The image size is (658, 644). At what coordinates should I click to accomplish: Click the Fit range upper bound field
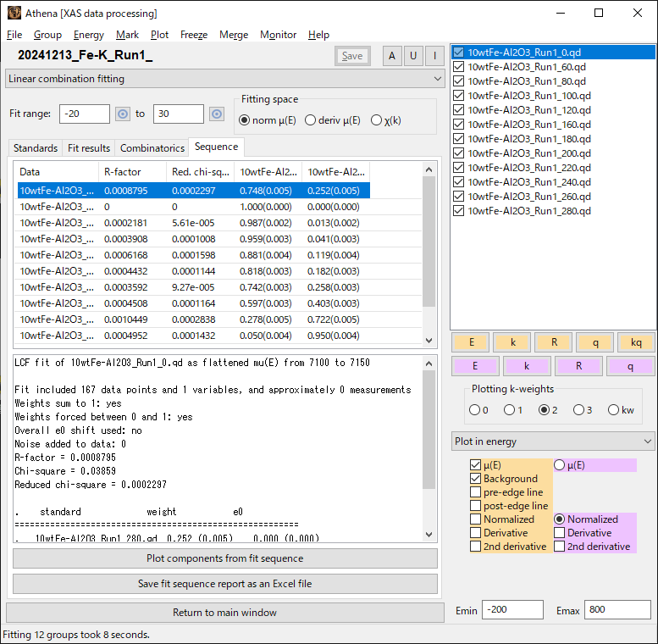pyautogui.click(x=179, y=114)
